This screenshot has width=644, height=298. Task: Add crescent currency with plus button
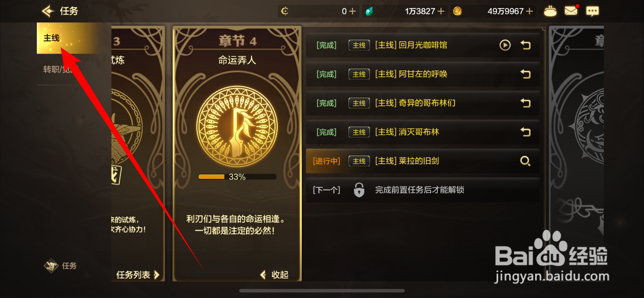(353, 11)
